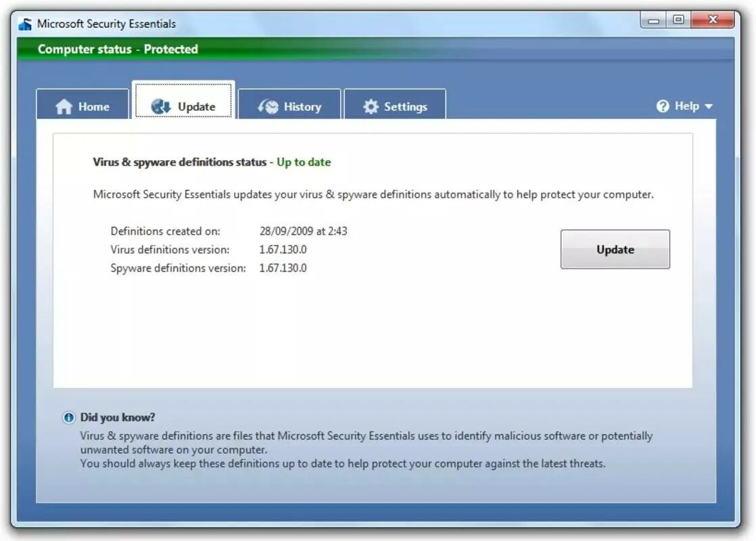
Task: Click the blue info icon beside Did you know
Action: pyautogui.click(x=68, y=417)
